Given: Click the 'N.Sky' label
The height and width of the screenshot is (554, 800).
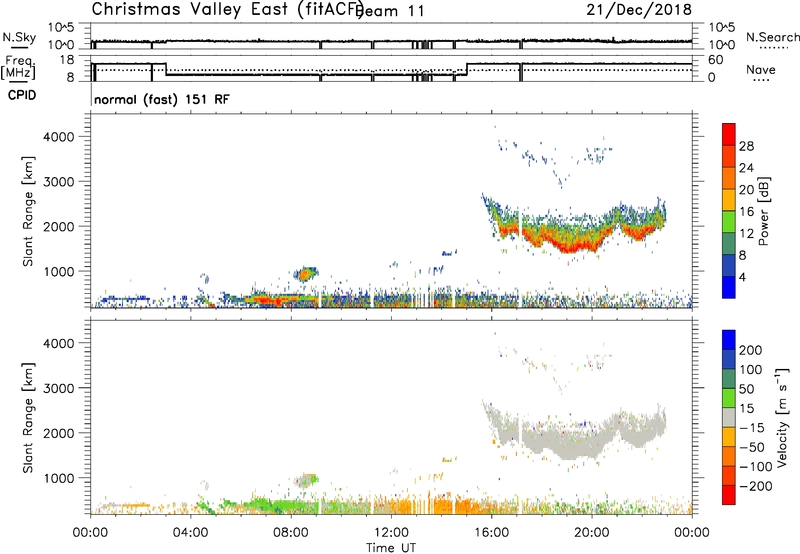Looking at the screenshot, I should coord(19,37).
